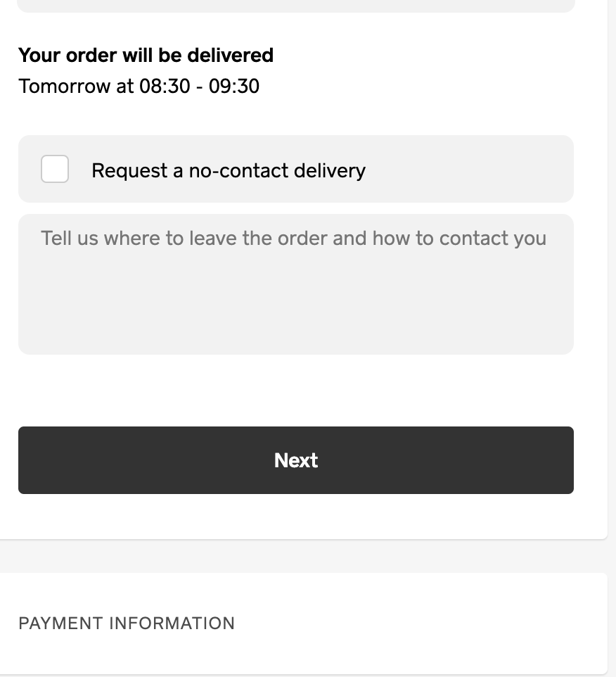Click the placeholder "Tell us where to leave the order"
Image resolution: width=616 pixels, height=677 pixels.
[184, 239]
